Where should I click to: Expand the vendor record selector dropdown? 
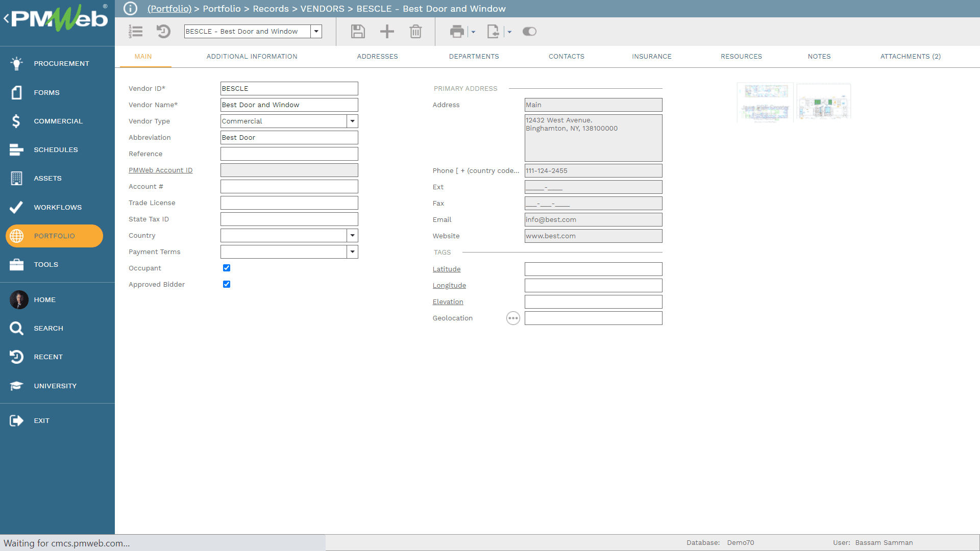316,32
